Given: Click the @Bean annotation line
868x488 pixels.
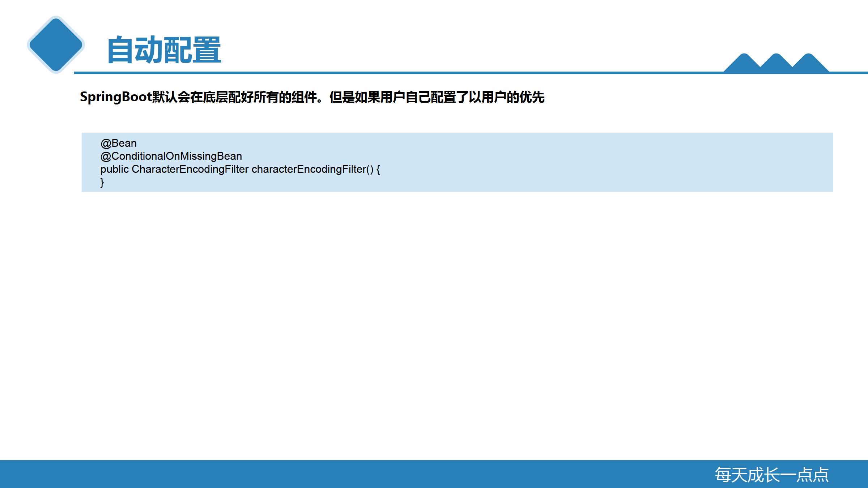Looking at the screenshot, I should [x=119, y=143].
